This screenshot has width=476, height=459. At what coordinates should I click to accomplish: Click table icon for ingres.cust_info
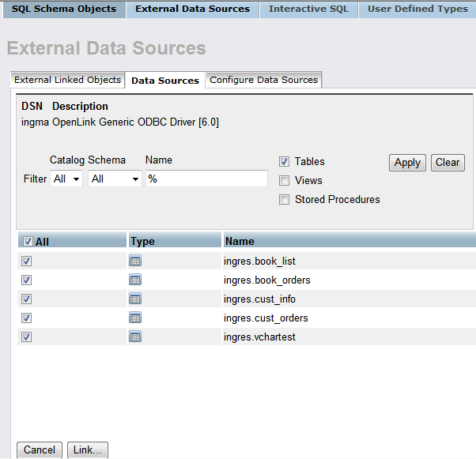(x=135, y=299)
